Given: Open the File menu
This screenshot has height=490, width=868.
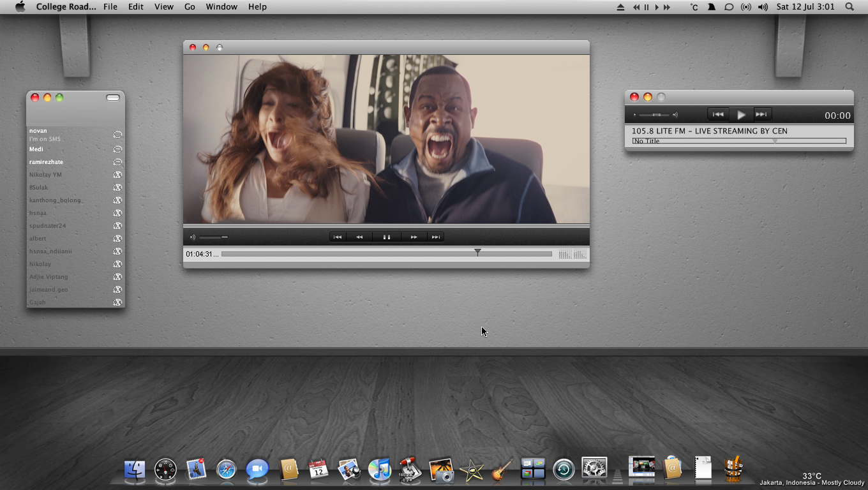Looking at the screenshot, I should (x=110, y=6).
